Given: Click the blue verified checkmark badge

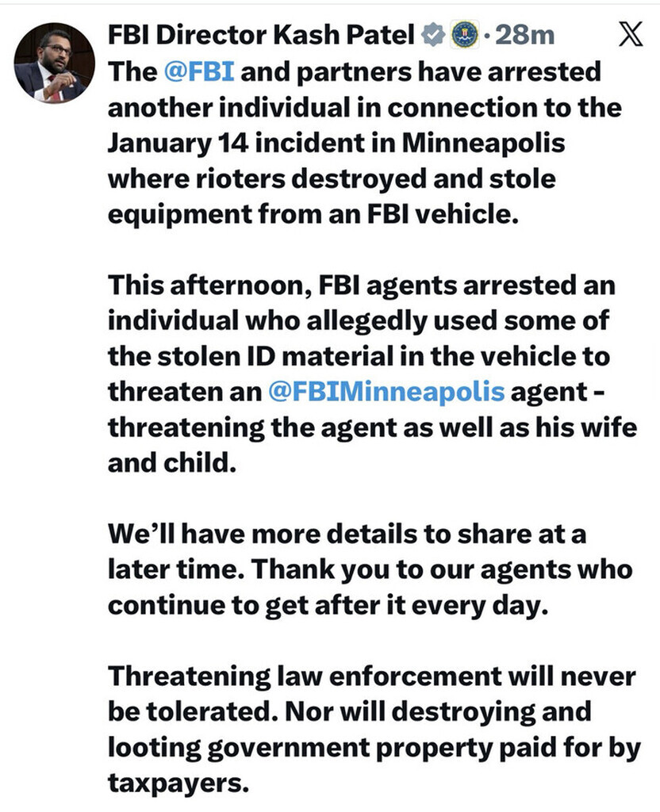Looking at the screenshot, I should click(432, 36).
